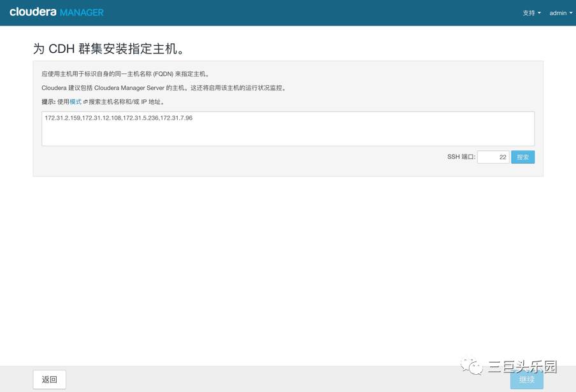Click the 继续 continue button
This screenshot has width=576, height=392.
pos(526,379)
